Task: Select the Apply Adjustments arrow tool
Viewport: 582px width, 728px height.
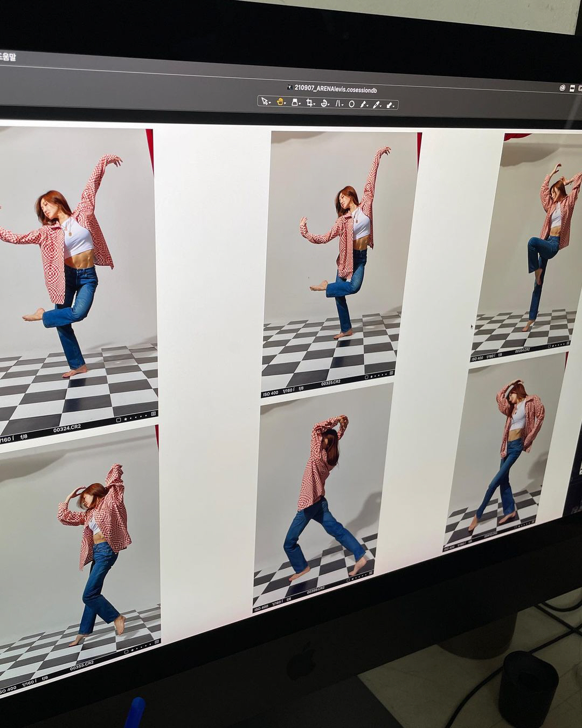Action: [389, 105]
